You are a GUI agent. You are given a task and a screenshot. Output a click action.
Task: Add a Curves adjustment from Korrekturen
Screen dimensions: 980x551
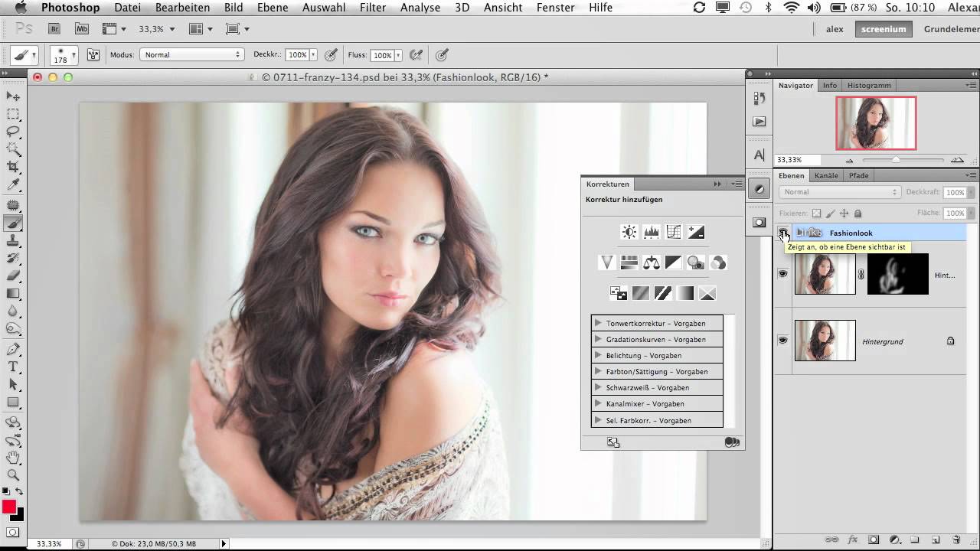pos(674,232)
